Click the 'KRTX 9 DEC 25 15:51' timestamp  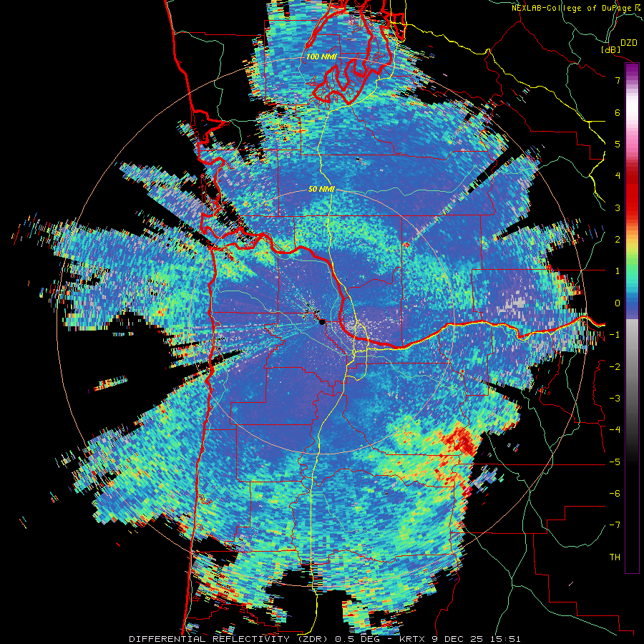click(460, 639)
